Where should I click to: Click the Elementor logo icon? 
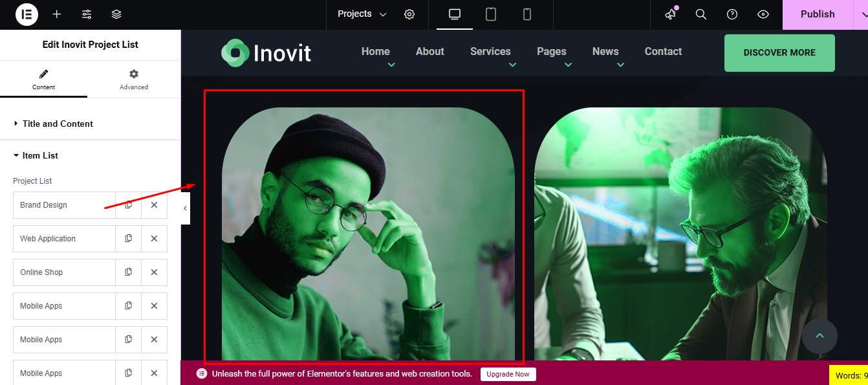click(27, 14)
